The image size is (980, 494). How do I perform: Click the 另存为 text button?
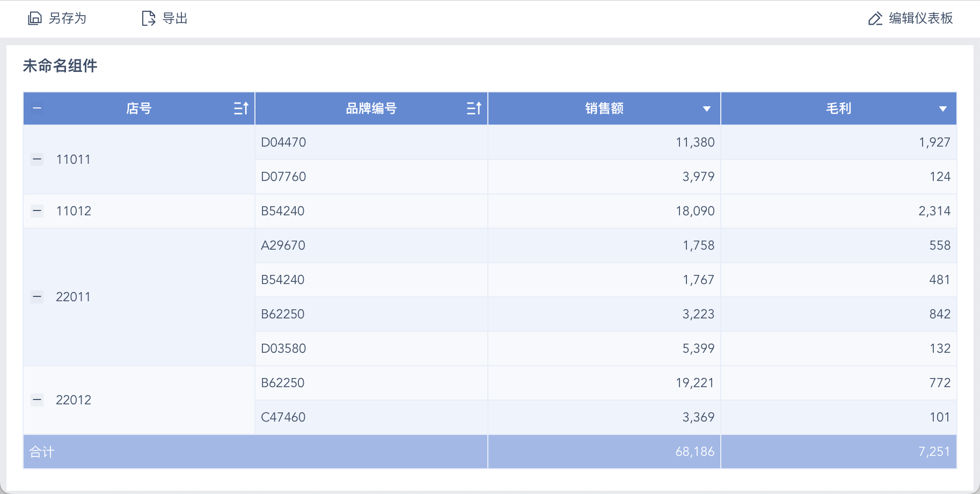[x=68, y=19]
